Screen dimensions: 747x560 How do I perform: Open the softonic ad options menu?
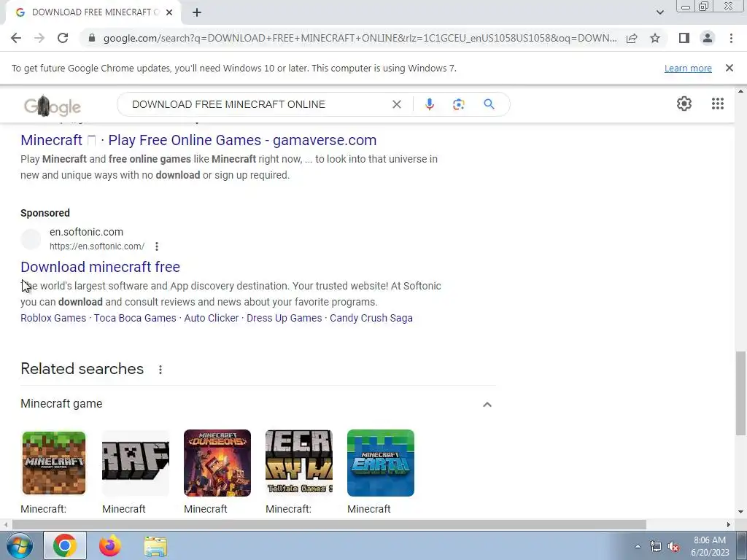point(157,246)
